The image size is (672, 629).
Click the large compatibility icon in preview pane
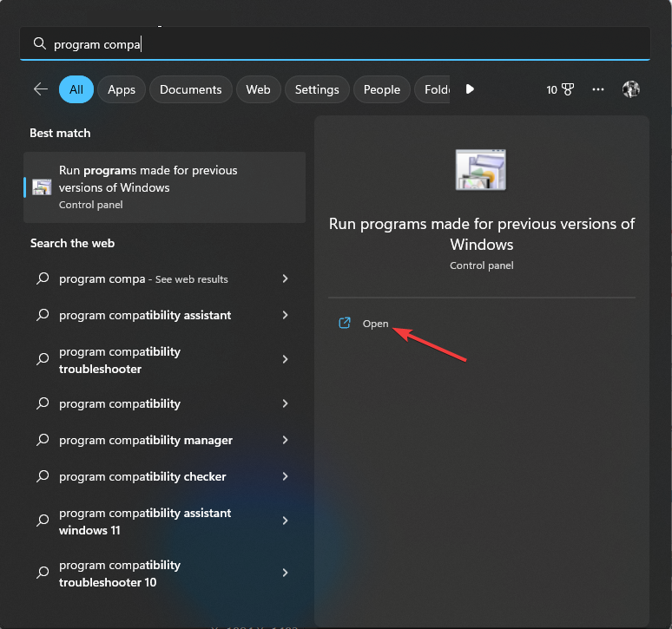(480, 169)
